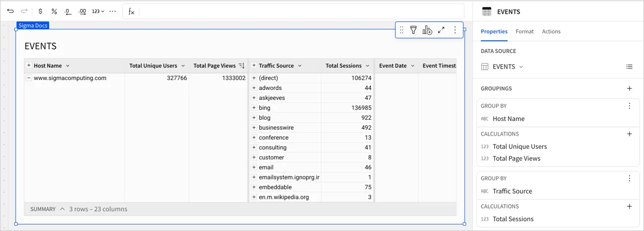Open Event Date column dropdown arrow

tap(412, 66)
